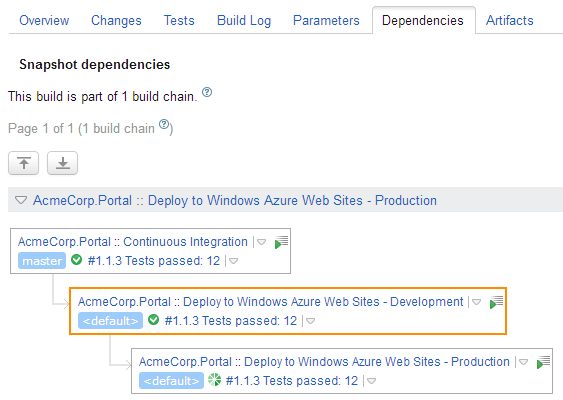Click run-chain icon on Development deploy box
The height and width of the screenshot is (400, 563).
coord(496,302)
